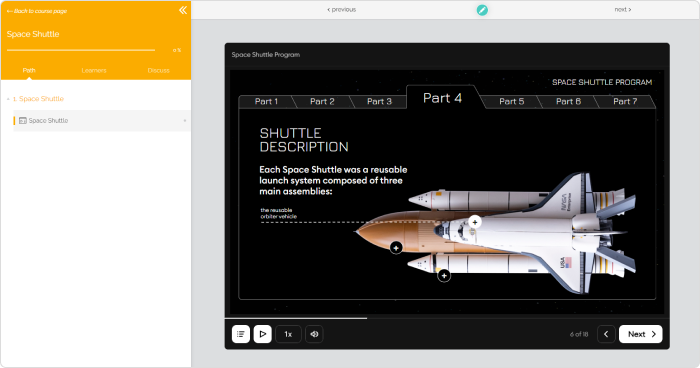Click the course progress bar
Viewport: 700px width, 368px height.
[81, 50]
